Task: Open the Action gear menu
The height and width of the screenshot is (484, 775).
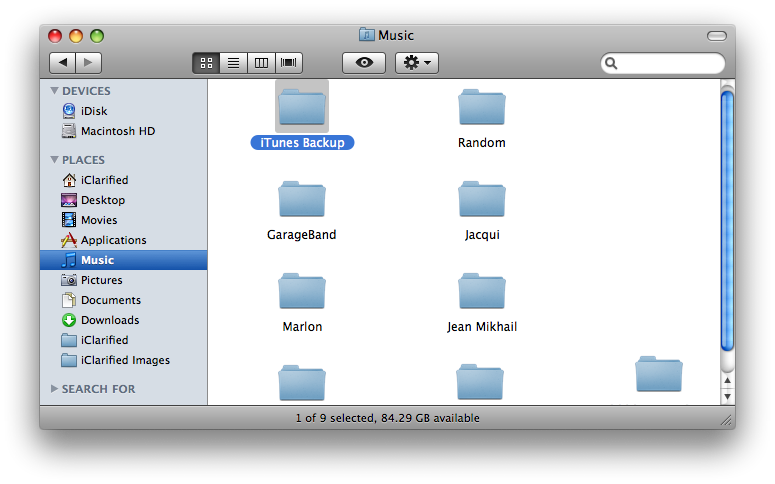Action: tap(417, 63)
